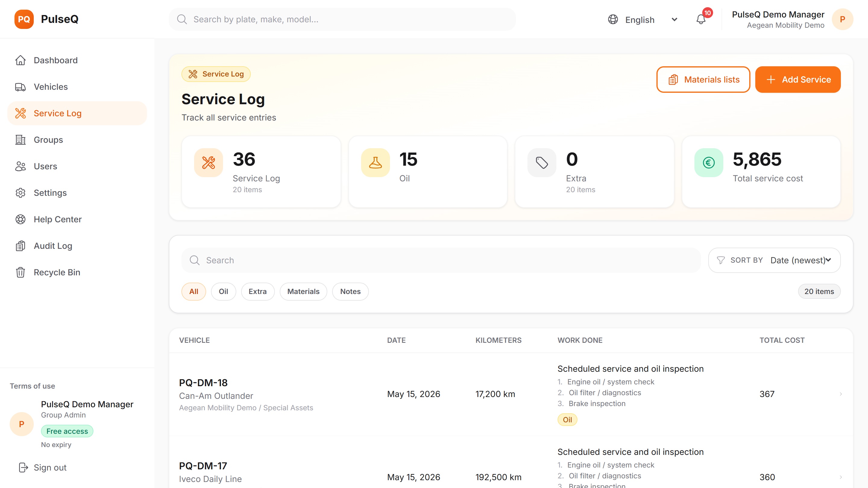The width and height of the screenshot is (868, 488).
Task: Select the Extra filter chip
Action: pyautogui.click(x=258, y=292)
